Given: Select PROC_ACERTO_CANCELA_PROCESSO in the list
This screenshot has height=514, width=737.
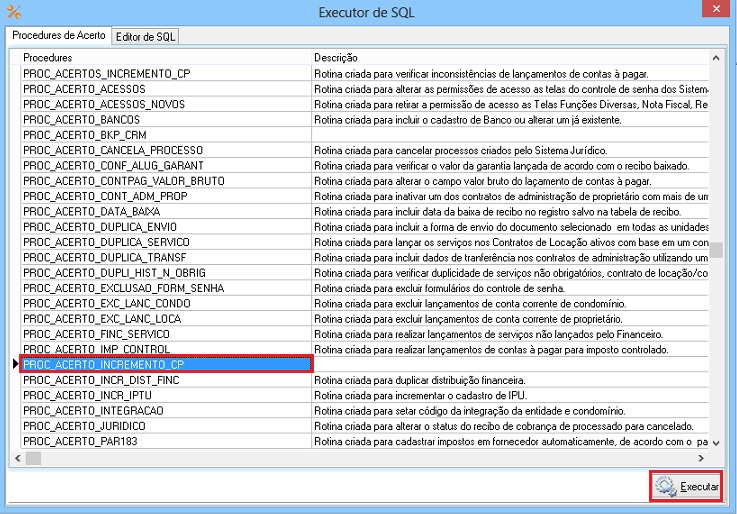Looking at the screenshot, I should click(x=166, y=150).
